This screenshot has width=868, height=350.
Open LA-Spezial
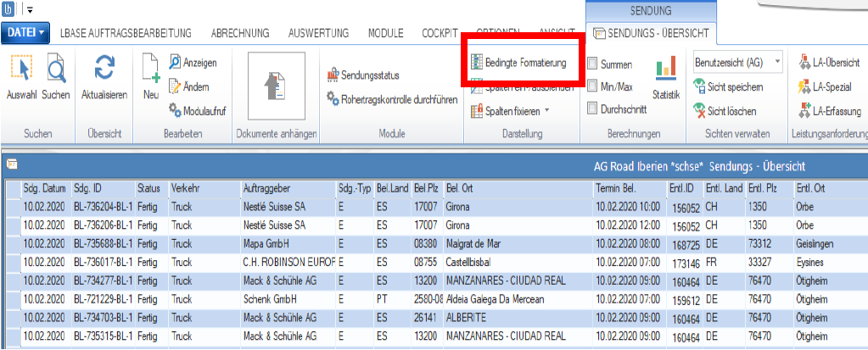click(x=825, y=86)
